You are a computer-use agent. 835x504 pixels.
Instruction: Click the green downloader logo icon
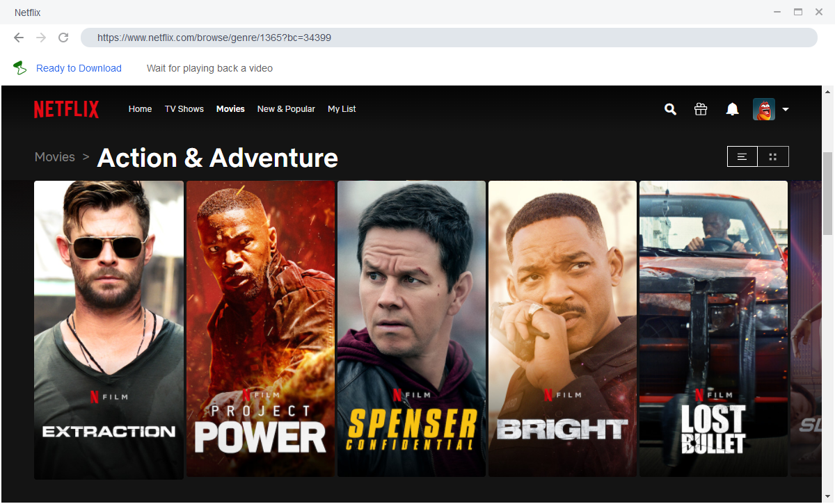pos(19,67)
